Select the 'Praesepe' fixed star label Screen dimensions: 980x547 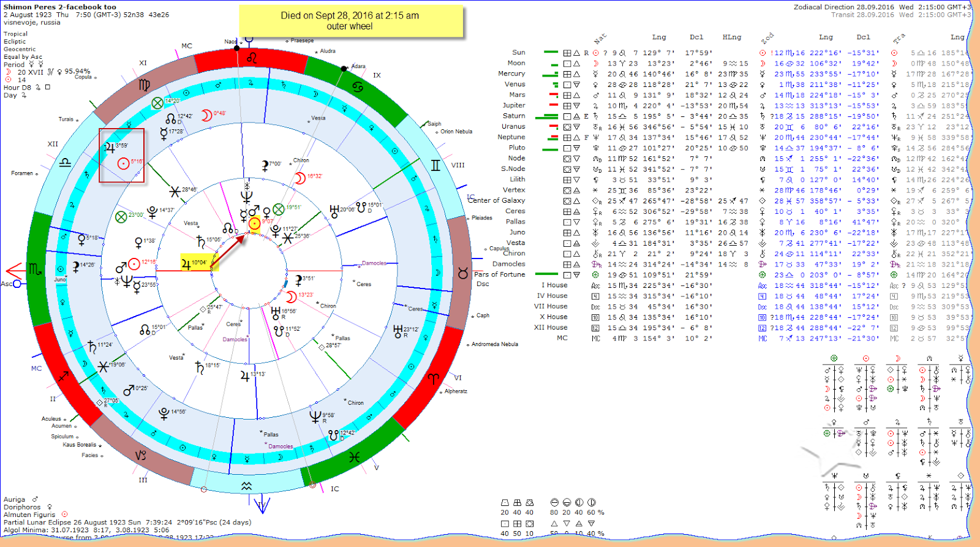[x=302, y=40]
